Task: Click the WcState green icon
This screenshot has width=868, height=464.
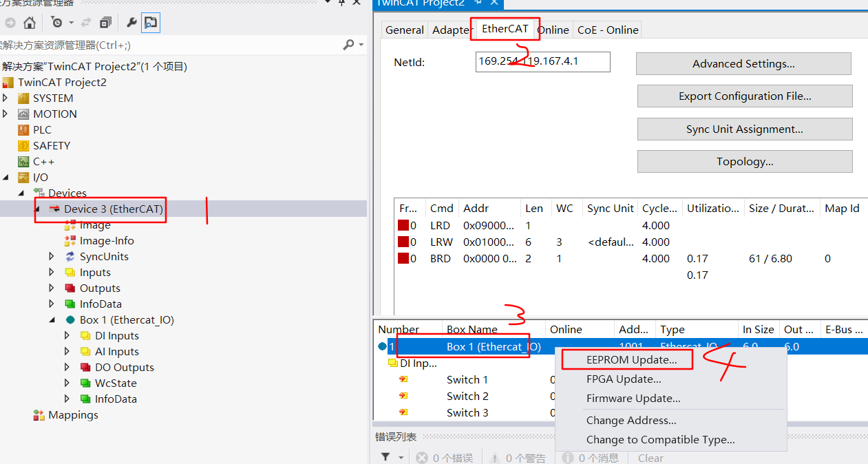Action: click(x=85, y=383)
